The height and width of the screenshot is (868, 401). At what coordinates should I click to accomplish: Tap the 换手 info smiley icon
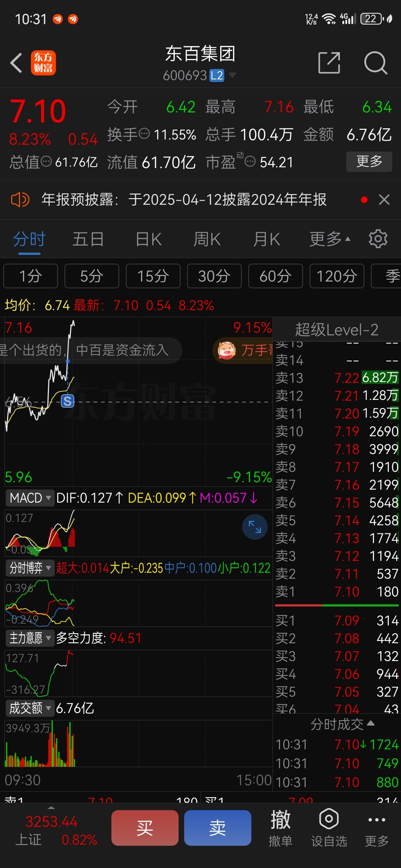(144, 133)
